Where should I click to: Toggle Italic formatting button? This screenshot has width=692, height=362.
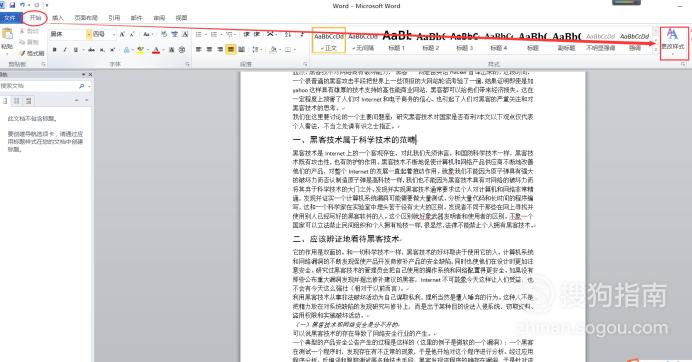(x=65, y=50)
